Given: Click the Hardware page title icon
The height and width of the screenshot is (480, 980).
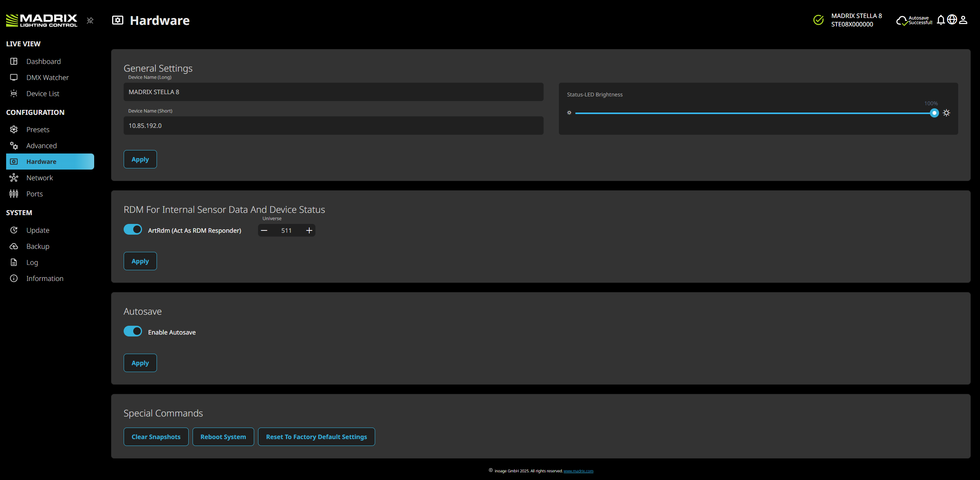Looking at the screenshot, I should click(118, 20).
